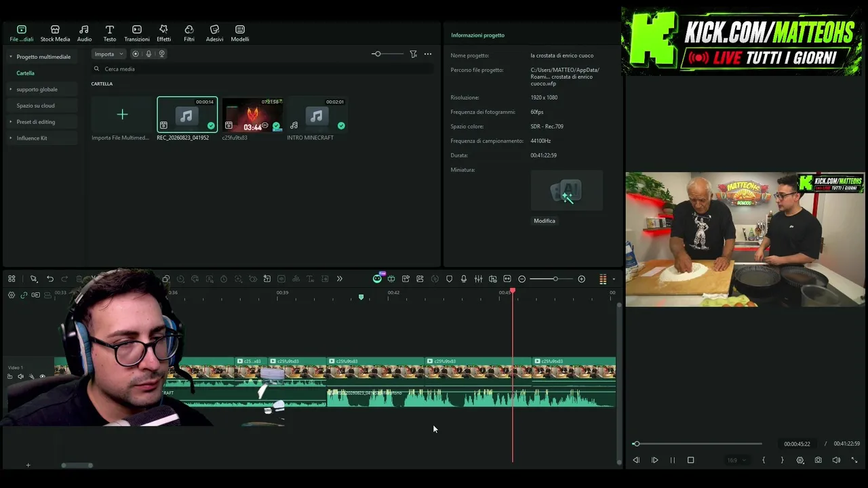Undo the last edit
This screenshot has height=488, width=868.
tap(50, 279)
